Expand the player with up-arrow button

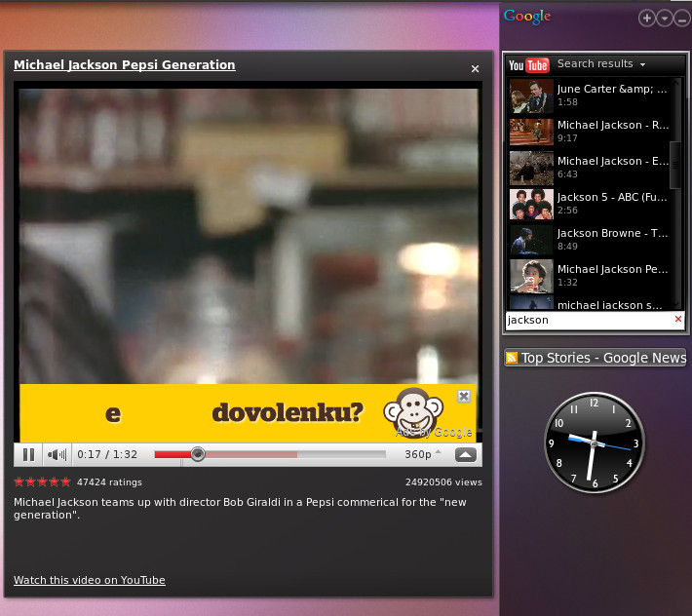[466, 454]
